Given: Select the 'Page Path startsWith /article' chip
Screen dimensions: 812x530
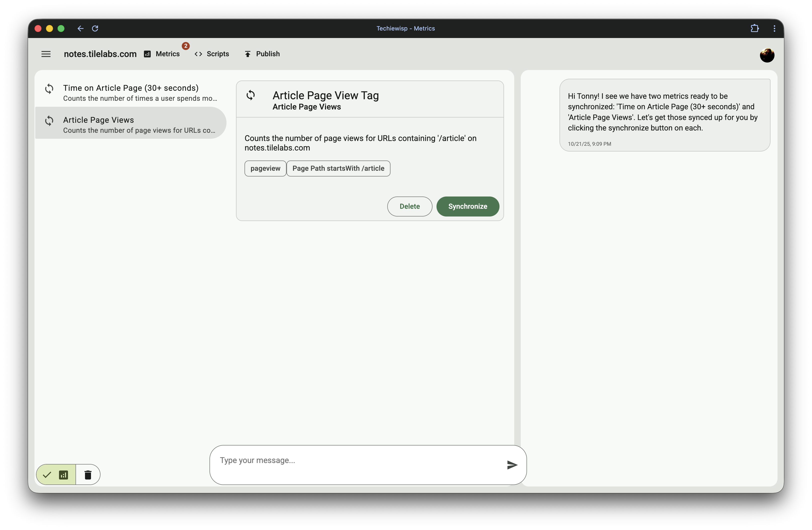Looking at the screenshot, I should [x=338, y=168].
